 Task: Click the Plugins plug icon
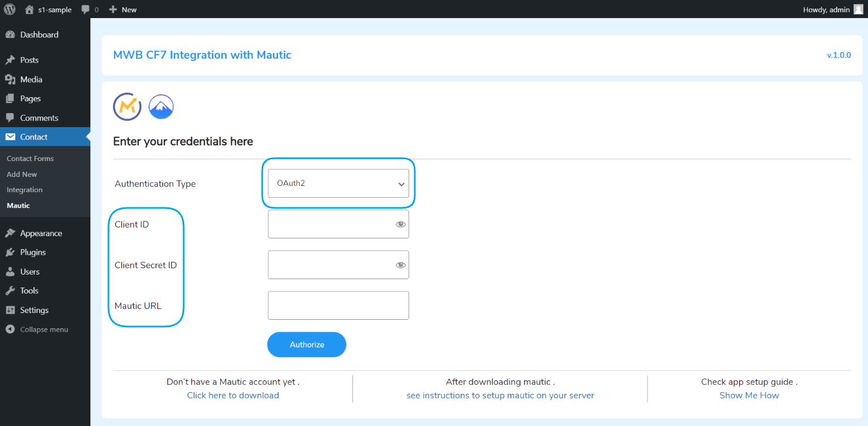[x=10, y=252]
